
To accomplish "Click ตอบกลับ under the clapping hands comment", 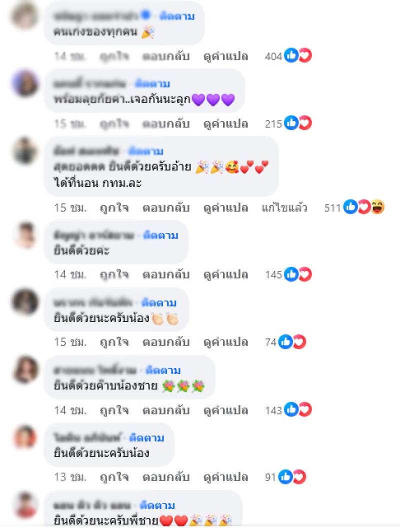I will [166, 342].
